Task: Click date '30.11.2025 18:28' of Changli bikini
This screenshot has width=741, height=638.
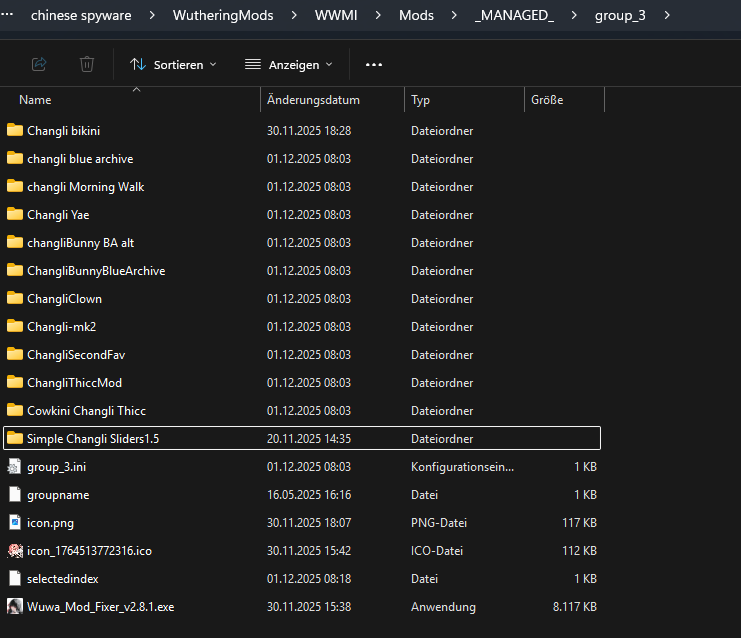Action: 309,130
